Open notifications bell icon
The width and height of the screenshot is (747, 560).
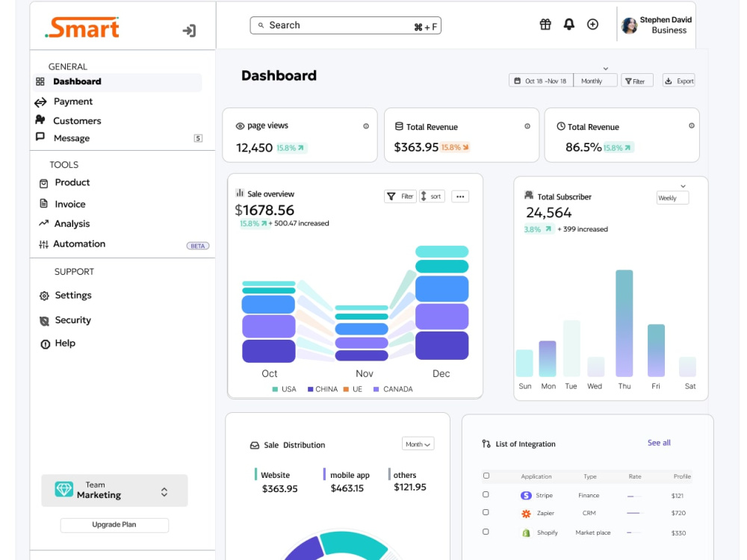[x=568, y=25]
